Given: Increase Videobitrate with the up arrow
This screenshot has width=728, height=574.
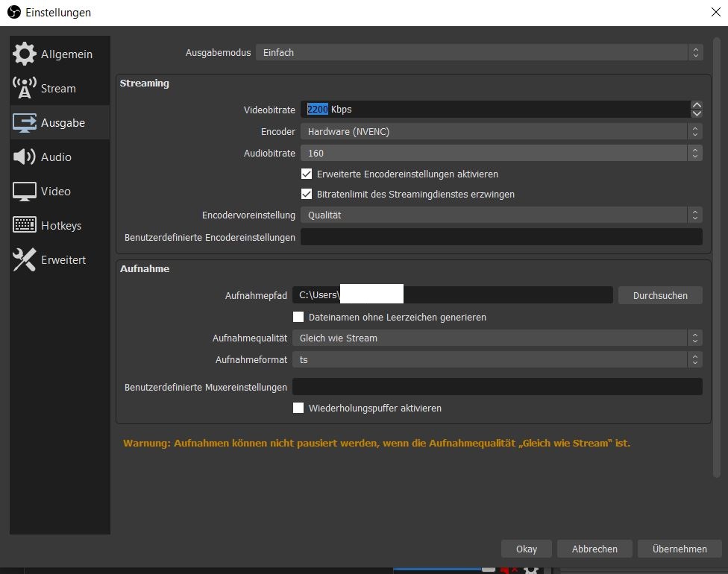Looking at the screenshot, I should tap(697, 105).
